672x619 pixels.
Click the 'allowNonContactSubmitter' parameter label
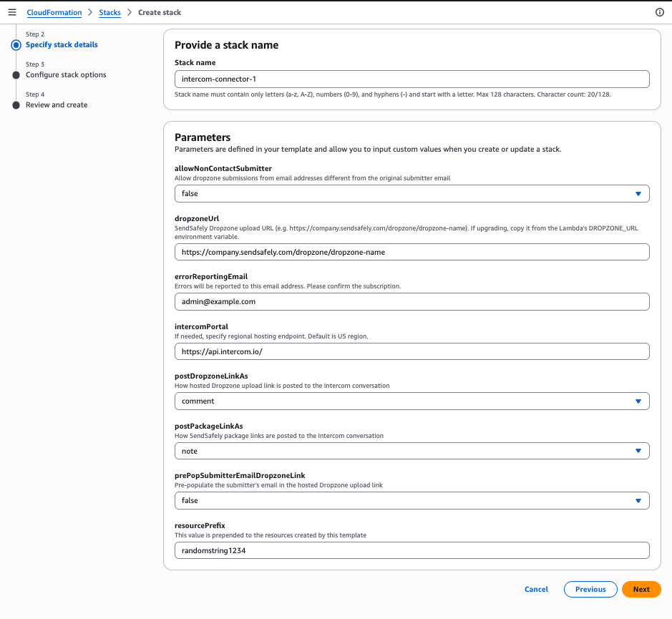click(223, 168)
